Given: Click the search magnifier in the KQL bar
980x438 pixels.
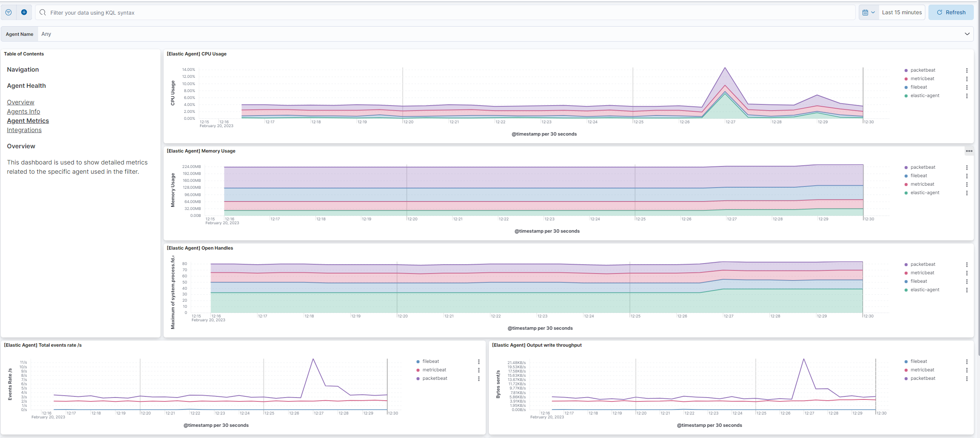Looking at the screenshot, I should (43, 12).
